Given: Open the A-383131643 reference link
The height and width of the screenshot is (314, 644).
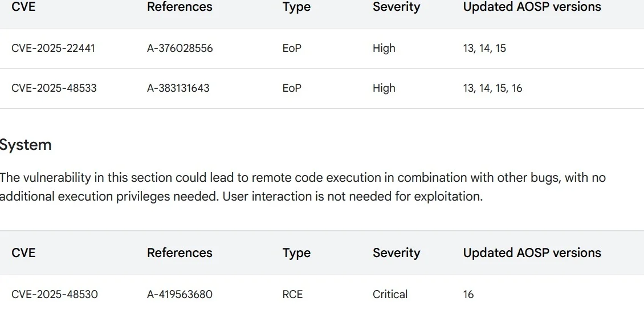Looking at the screenshot, I should (x=178, y=88).
